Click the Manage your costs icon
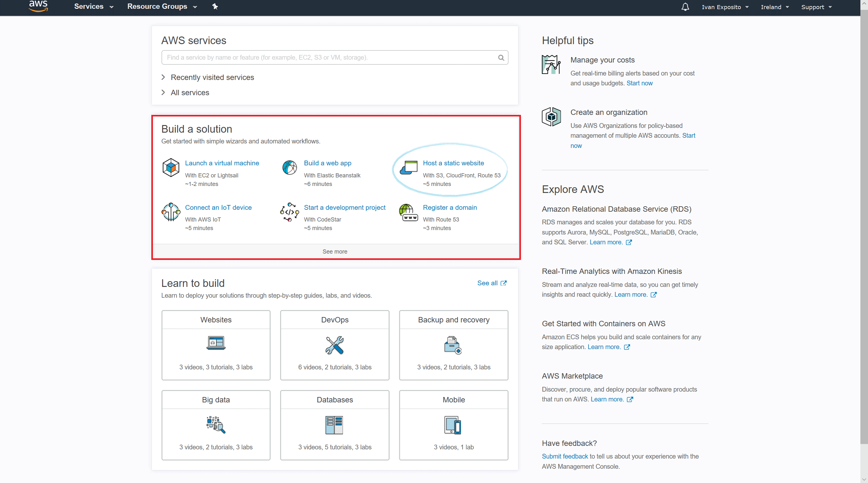The height and width of the screenshot is (483, 868). pos(551,64)
